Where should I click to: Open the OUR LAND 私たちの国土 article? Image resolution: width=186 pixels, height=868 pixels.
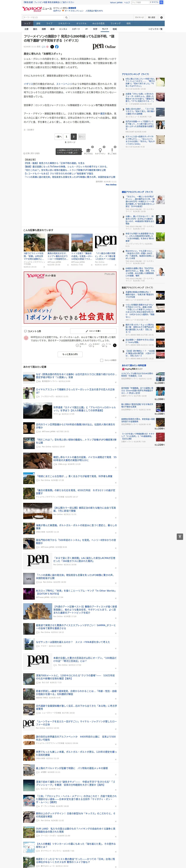(x=76, y=830)
